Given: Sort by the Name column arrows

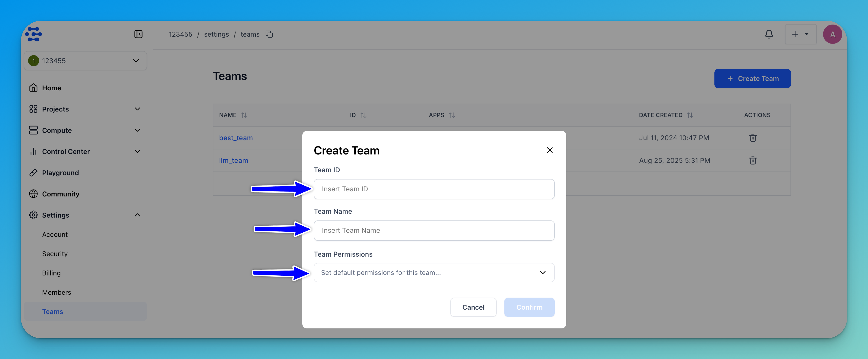Looking at the screenshot, I should pyautogui.click(x=244, y=115).
